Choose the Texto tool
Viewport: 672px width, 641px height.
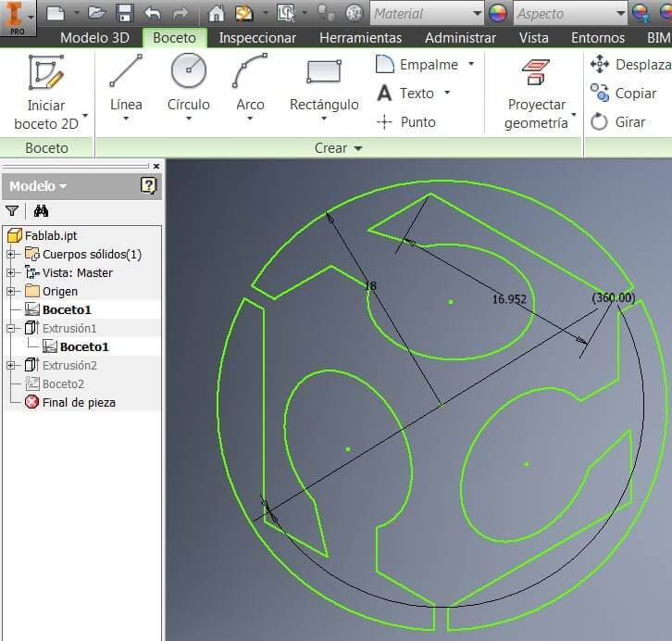click(x=405, y=93)
